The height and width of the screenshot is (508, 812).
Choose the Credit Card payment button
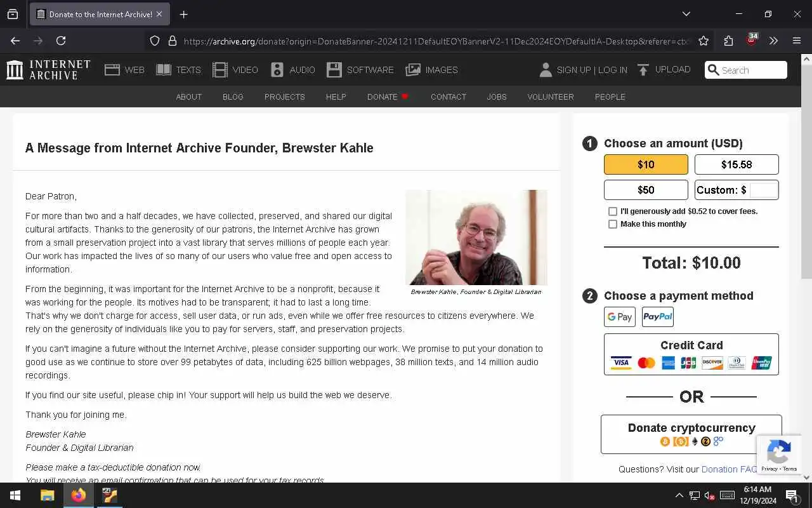(691, 354)
